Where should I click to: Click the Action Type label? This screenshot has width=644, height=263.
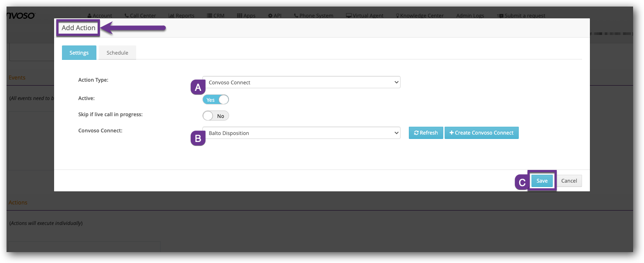93,80
